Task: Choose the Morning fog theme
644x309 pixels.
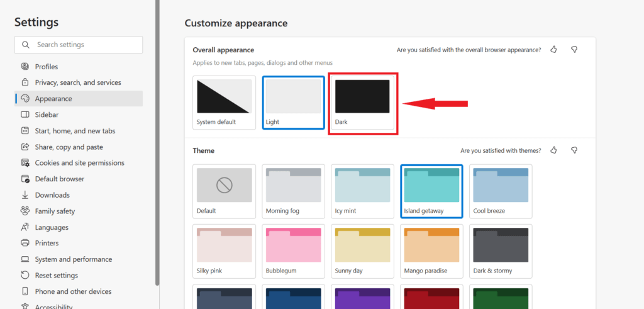Action: point(293,191)
